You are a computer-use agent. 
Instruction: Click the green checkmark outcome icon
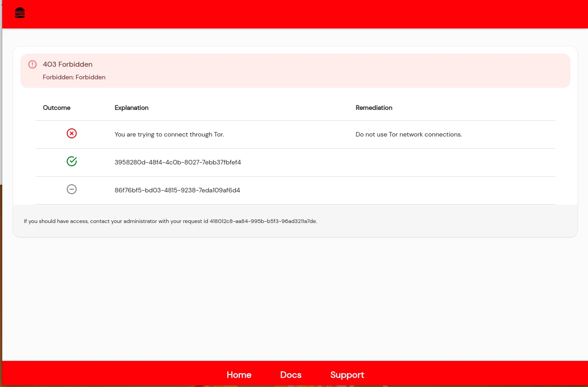click(72, 161)
